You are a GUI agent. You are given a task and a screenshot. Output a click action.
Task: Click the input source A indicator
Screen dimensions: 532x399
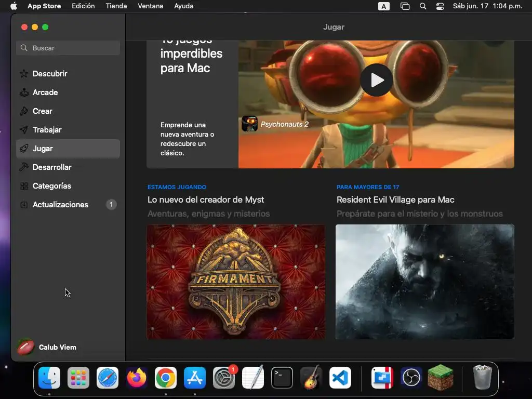384,6
